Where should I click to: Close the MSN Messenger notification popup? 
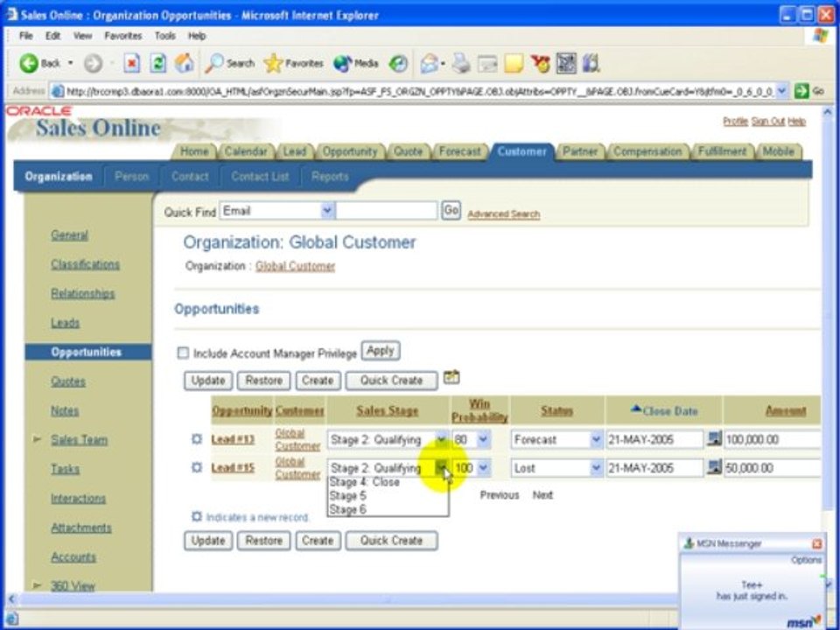pos(816,543)
